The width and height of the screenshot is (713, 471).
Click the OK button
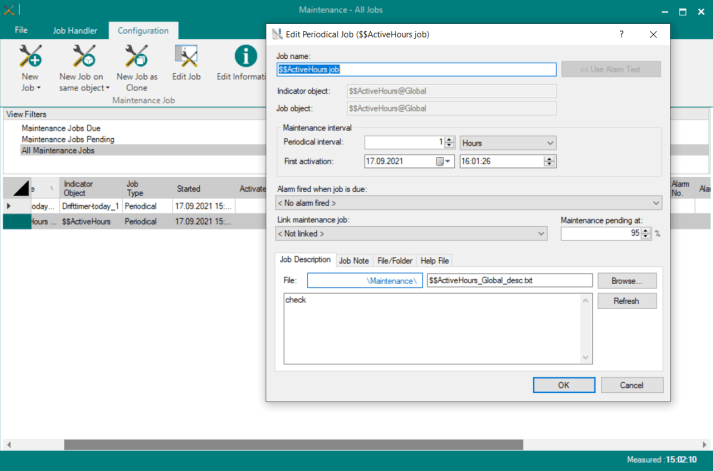(x=563, y=384)
